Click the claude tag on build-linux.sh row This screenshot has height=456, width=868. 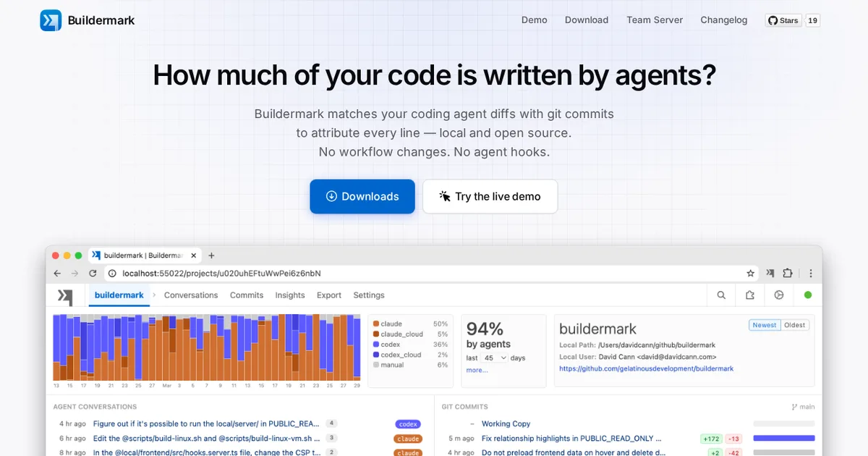[408, 439]
